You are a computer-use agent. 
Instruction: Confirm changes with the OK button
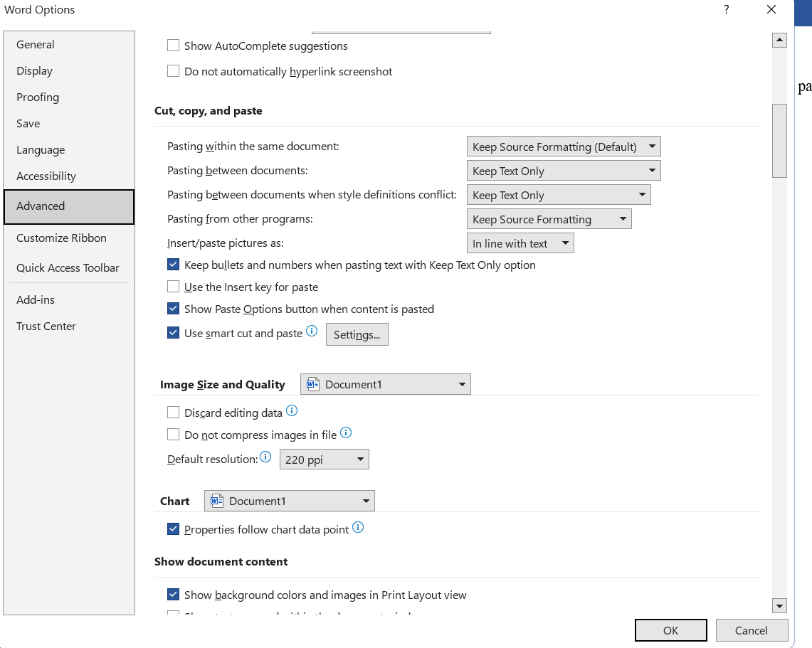point(670,630)
